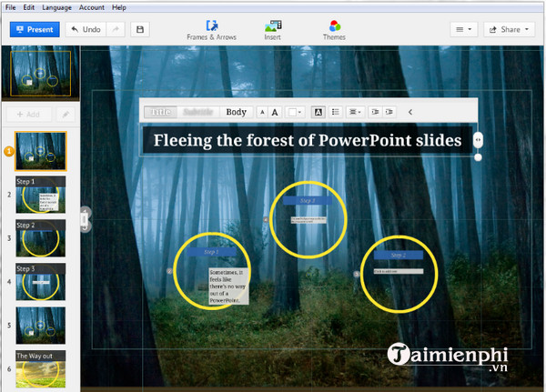Select the Step 1 path thumbnail
The height and width of the screenshot is (392, 546).
point(40,195)
